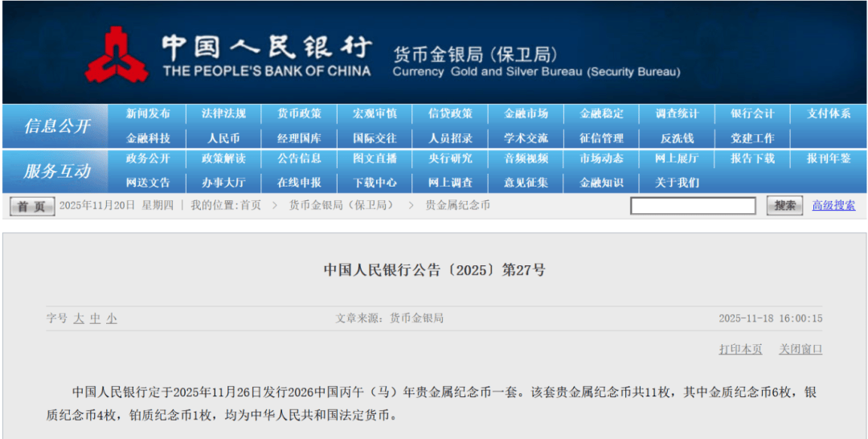Open 高级搜索 advanced search link
The width and height of the screenshot is (868, 439).
(833, 205)
